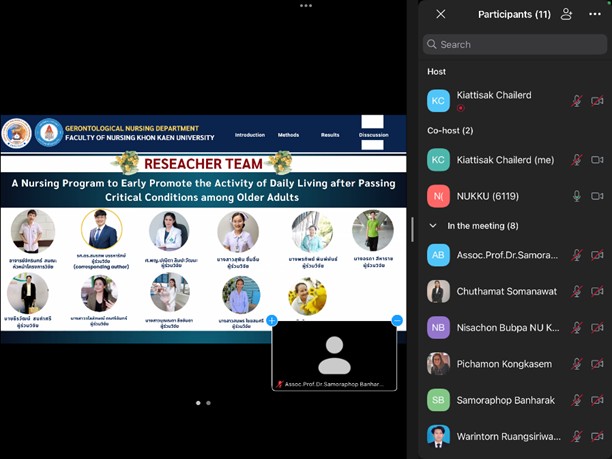This screenshot has height=459, width=612.
Task: Tap muted mic icon beside Samoraphop Banharak
Action: click(x=576, y=400)
